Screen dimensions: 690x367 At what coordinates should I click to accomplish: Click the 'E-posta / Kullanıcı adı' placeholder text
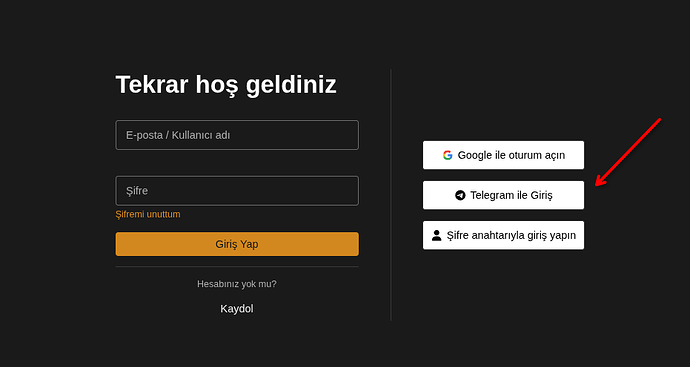pyautogui.click(x=178, y=135)
